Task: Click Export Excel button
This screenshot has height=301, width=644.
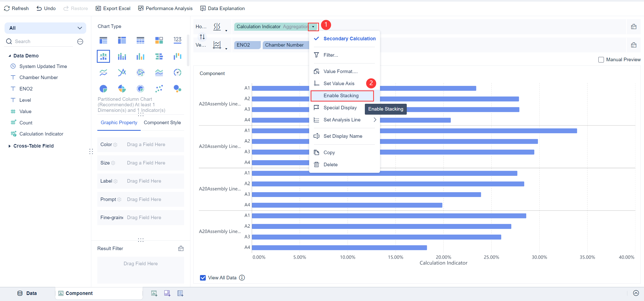Action: [x=113, y=8]
